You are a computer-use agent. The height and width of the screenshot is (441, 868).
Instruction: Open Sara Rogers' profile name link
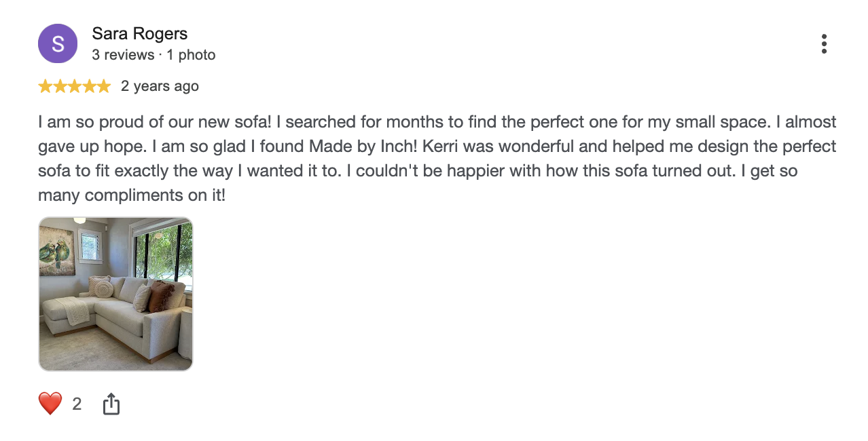click(140, 33)
